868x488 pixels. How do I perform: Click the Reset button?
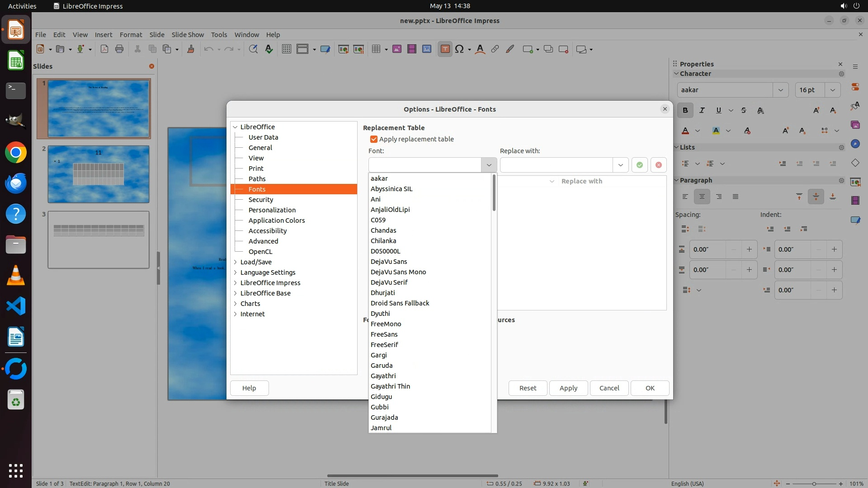[x=528, y=388]
